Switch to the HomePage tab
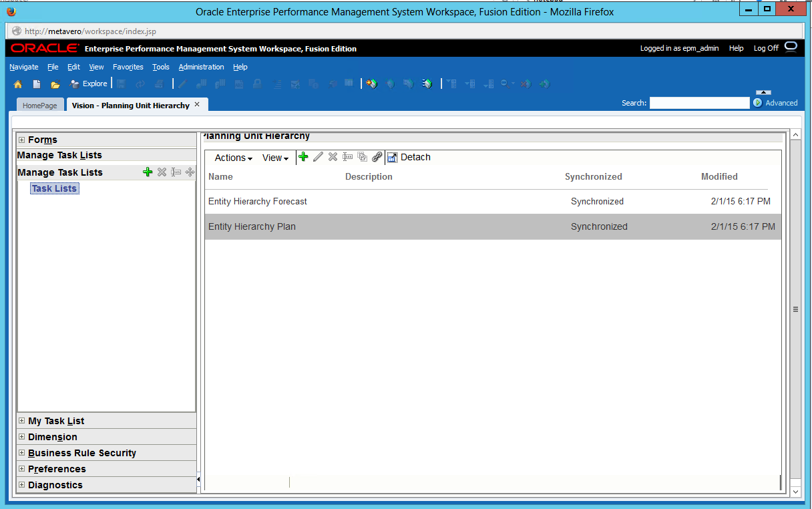Screen dimensions: 812x509 pos(40,106)
